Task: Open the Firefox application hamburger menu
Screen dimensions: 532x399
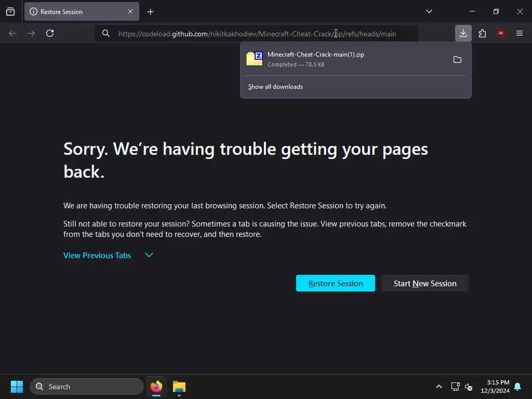Action: click(520, 33)
